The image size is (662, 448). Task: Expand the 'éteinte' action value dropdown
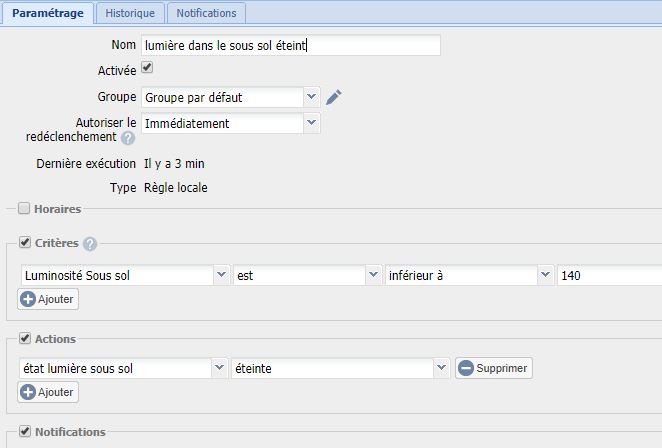coord(339,368)
